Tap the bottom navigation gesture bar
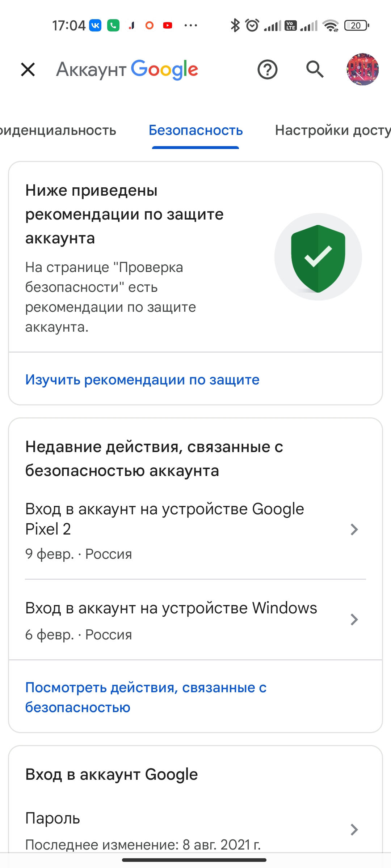391x868 pixels. [x=194, y=860]
